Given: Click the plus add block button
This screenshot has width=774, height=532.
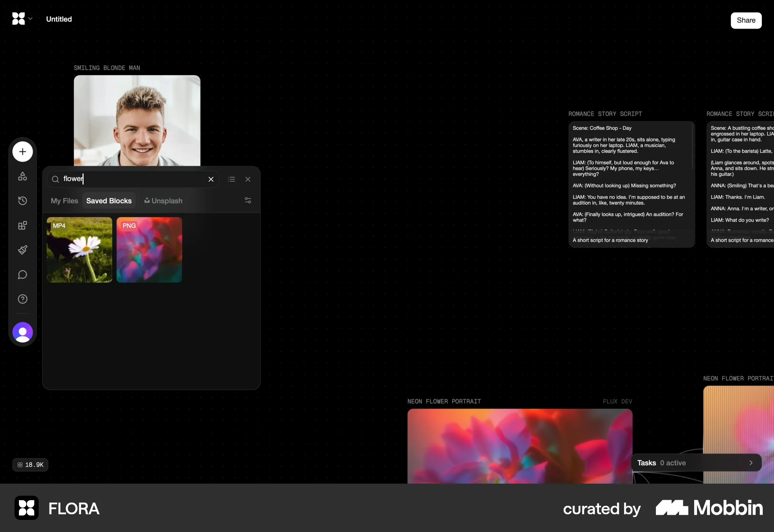Looking at the screenshot, I should point(23,152).
